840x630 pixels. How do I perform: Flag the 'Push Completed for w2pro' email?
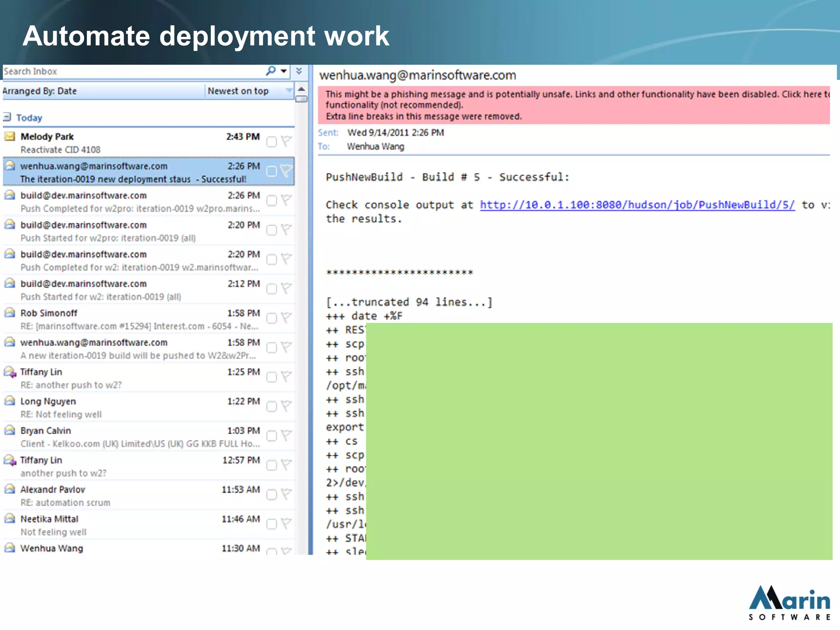(286, 200)
